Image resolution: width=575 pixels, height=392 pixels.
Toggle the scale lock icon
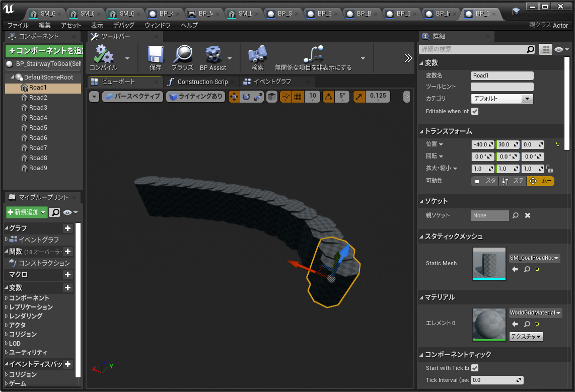[x=549, y=169]
